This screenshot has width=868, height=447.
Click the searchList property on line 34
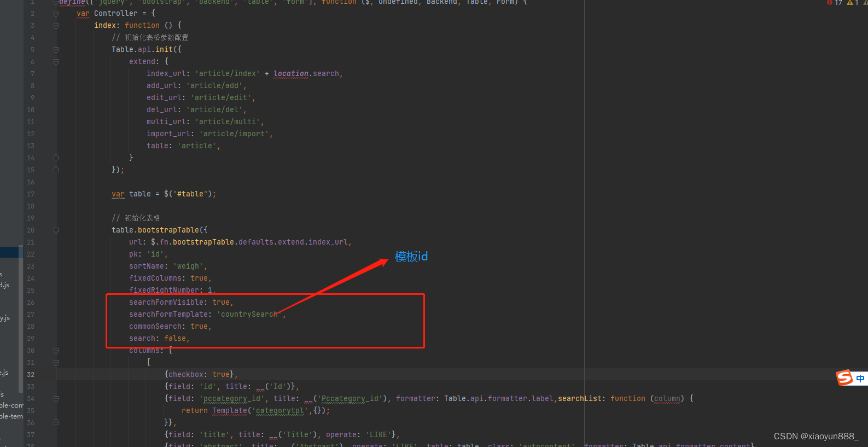[x=580, y=398]
